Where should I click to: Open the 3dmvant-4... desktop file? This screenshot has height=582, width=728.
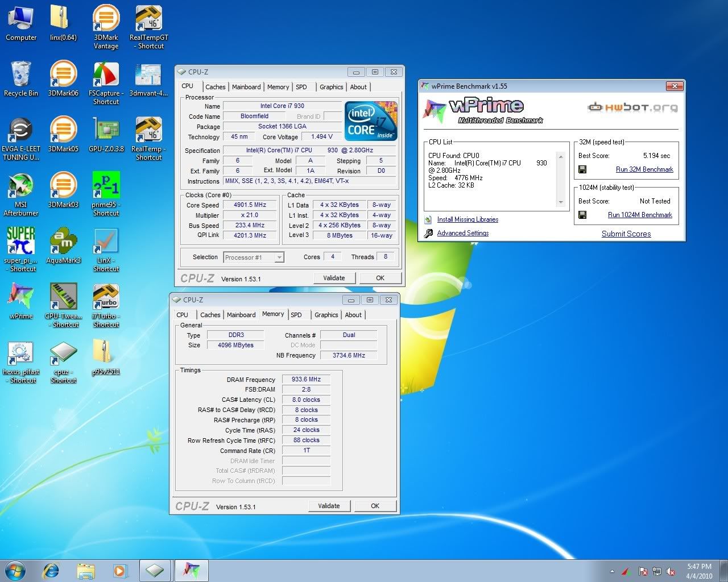(x=148, y=79)
